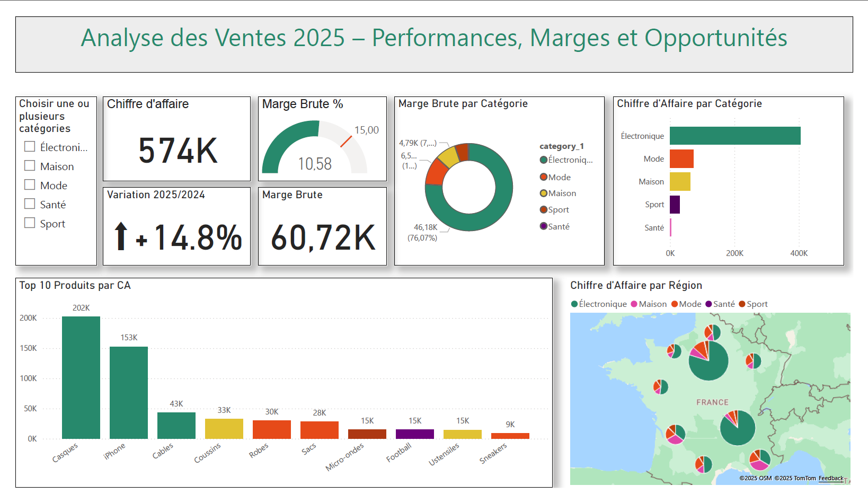Select the iPhone bar in Top 10 Produits

[128, 392]
